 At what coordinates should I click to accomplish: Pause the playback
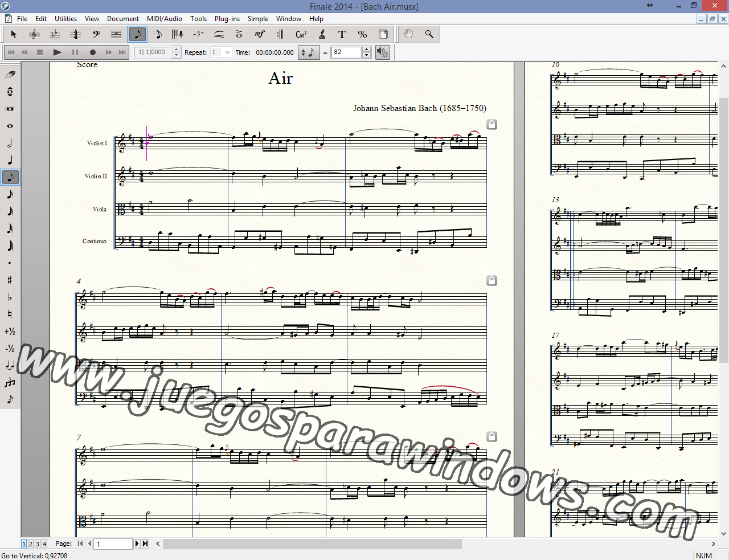pyautogui.click(x=75, y=52)
